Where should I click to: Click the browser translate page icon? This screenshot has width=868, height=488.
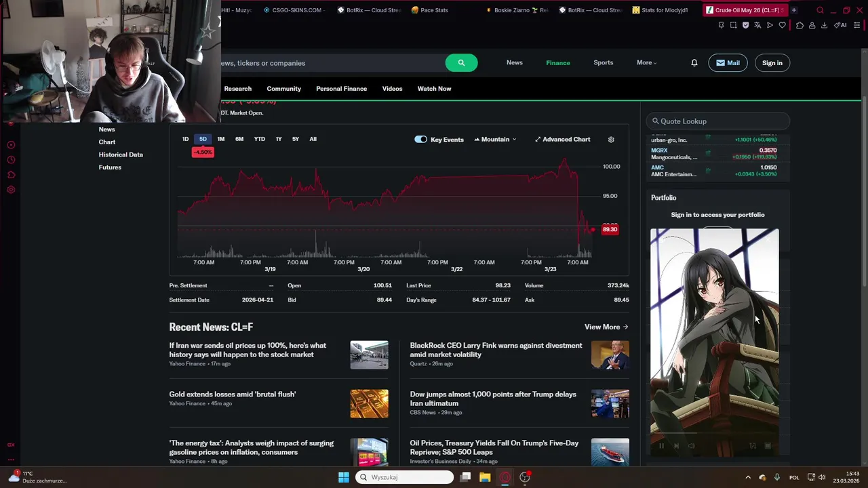pos(757,25)
